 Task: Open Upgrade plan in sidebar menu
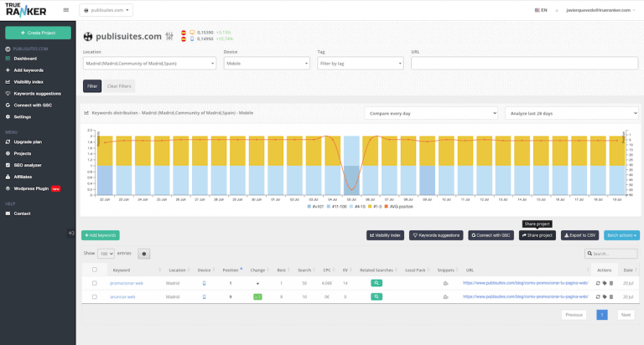28,142
